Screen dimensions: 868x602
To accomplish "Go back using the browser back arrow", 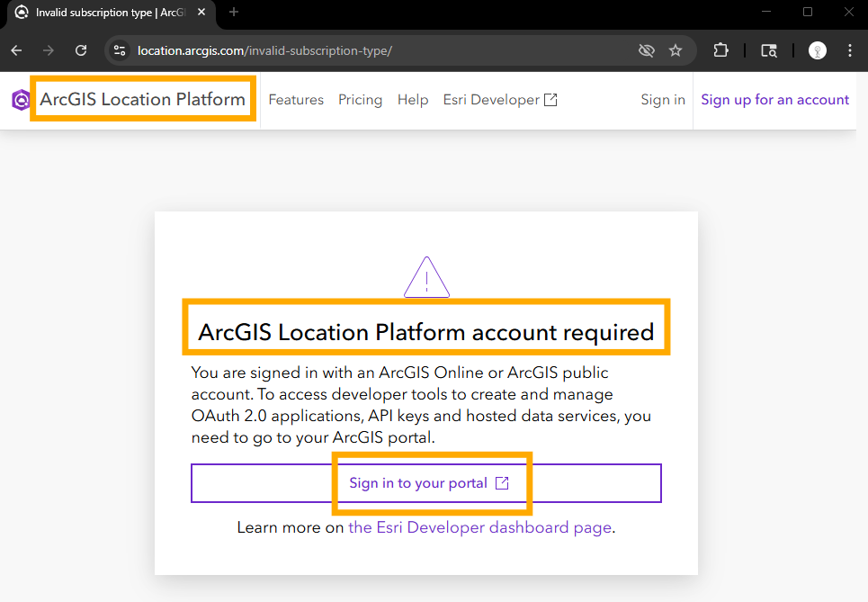I will [16, 50].
